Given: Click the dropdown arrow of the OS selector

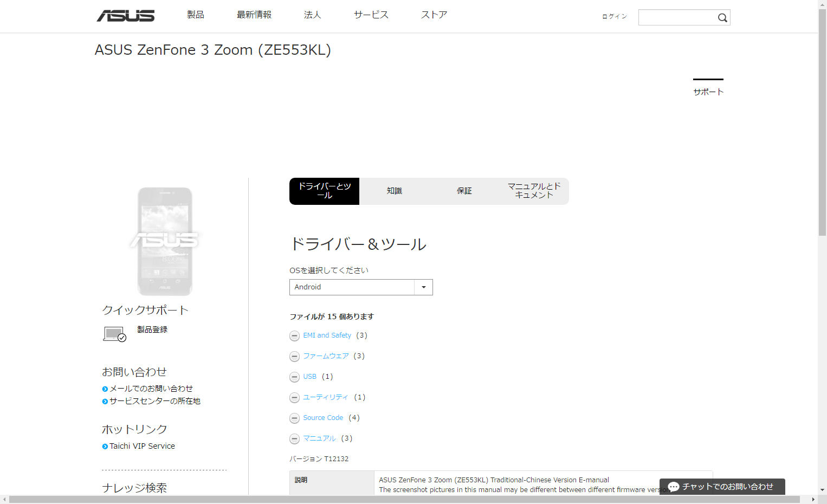Looking at the screenshot, I should point(424,287).
